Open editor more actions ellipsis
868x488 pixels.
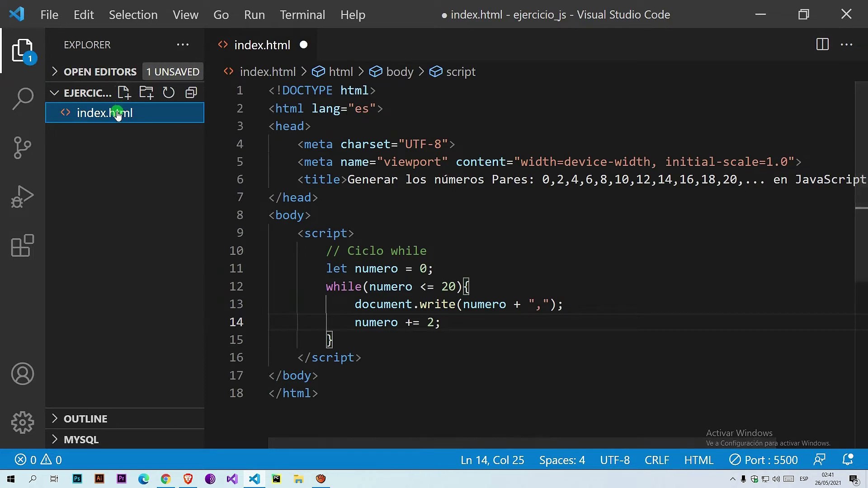click(846, 45)
